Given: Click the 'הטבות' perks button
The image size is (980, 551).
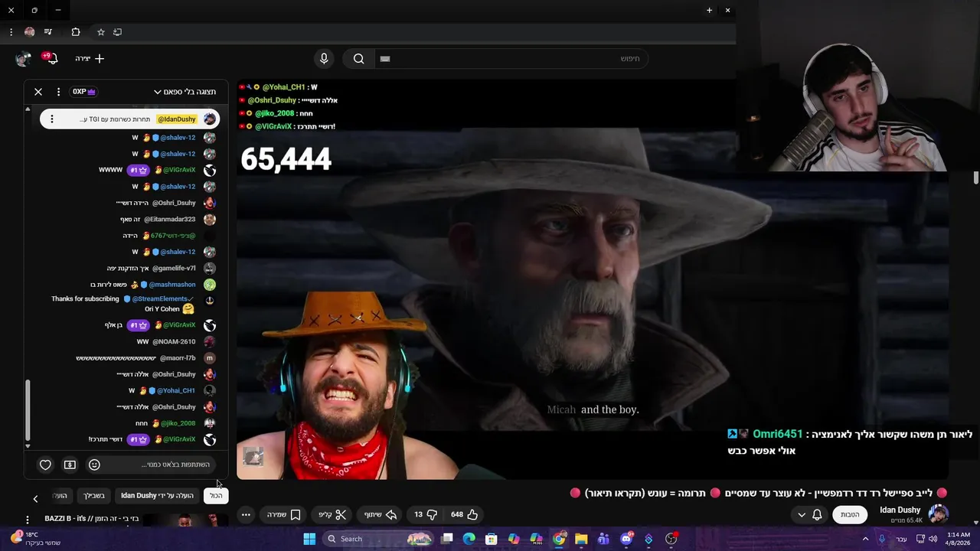Looking at the screenshot, I should (850, 514).
